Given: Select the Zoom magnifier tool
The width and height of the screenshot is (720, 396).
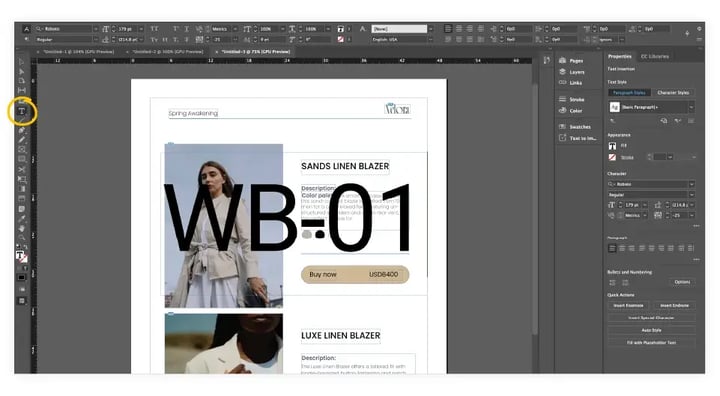Looking at the screenshot, I should coord(22,238).
